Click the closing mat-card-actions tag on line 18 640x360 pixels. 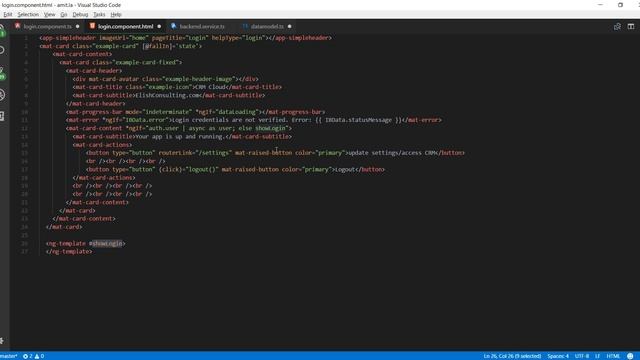click(x=104, y=178)
